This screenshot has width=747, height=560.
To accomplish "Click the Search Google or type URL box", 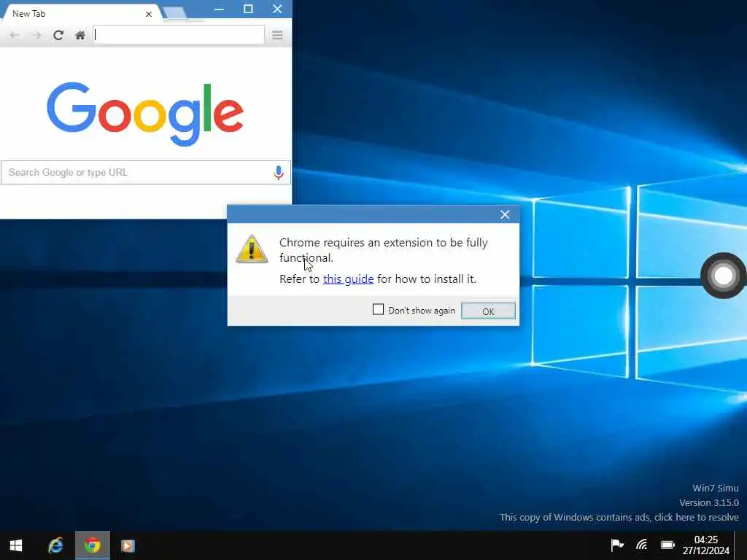I will (145, 172).
